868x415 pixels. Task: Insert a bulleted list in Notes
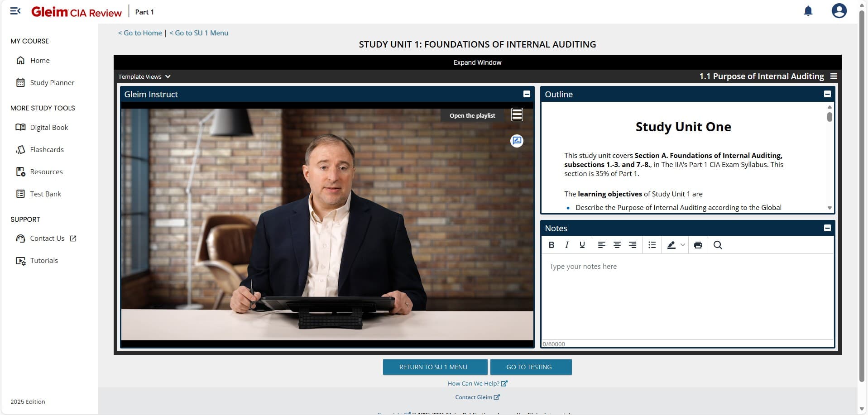click(652, 245)
